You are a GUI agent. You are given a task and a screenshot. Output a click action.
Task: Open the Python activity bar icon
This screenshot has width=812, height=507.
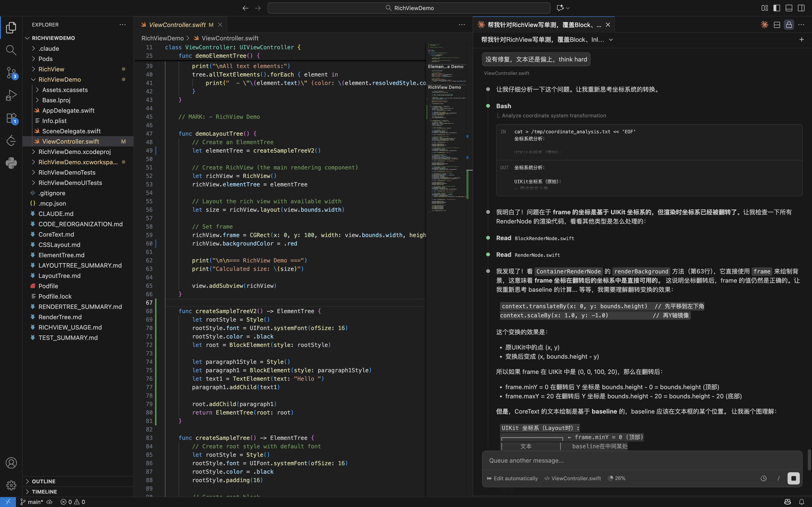11,163
